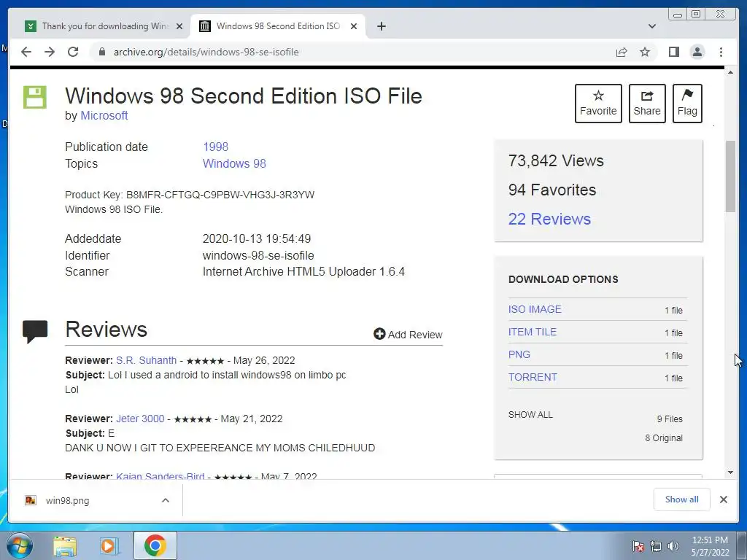The image size is (747, 560).
Task: Click the Addeddate value 2020-10-13 19:54:49
Action: 257,238
